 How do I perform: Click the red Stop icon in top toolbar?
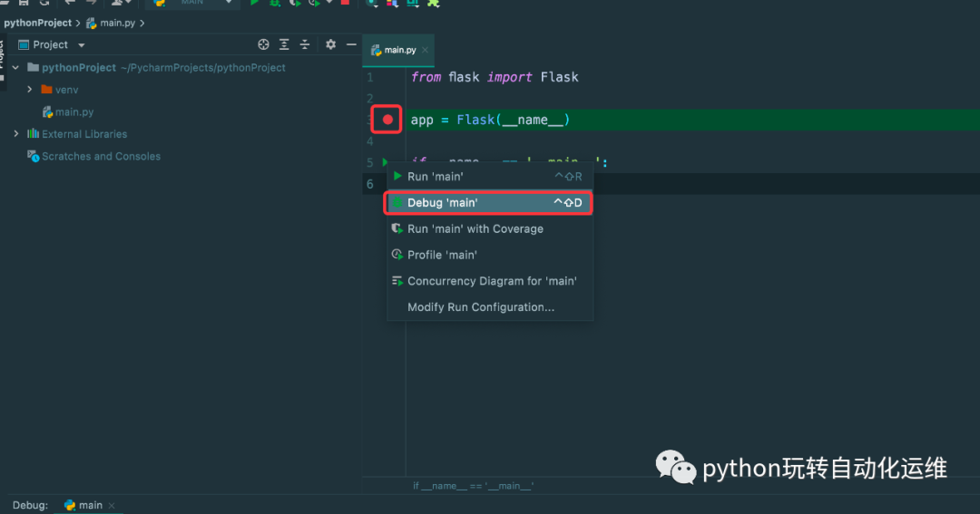345,3
